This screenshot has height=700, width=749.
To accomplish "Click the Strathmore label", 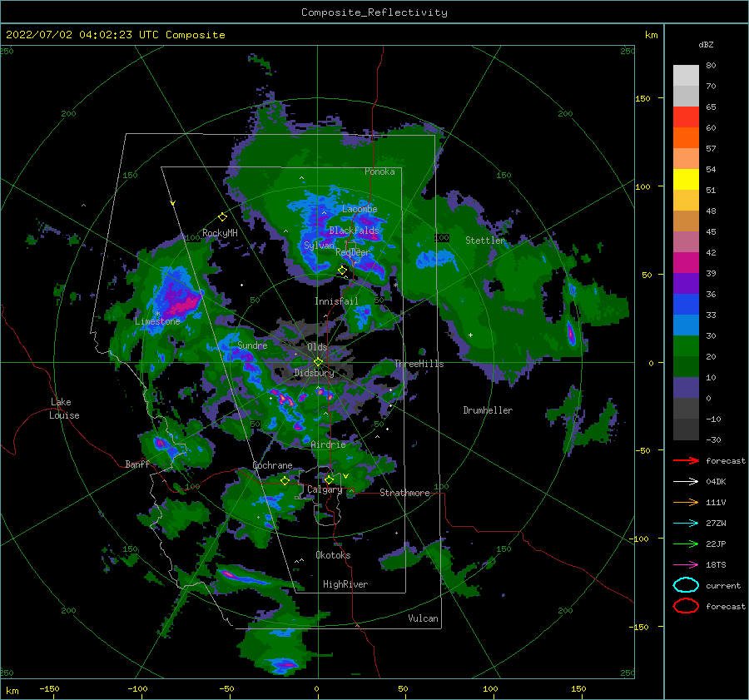I will [x=404, y=493].
